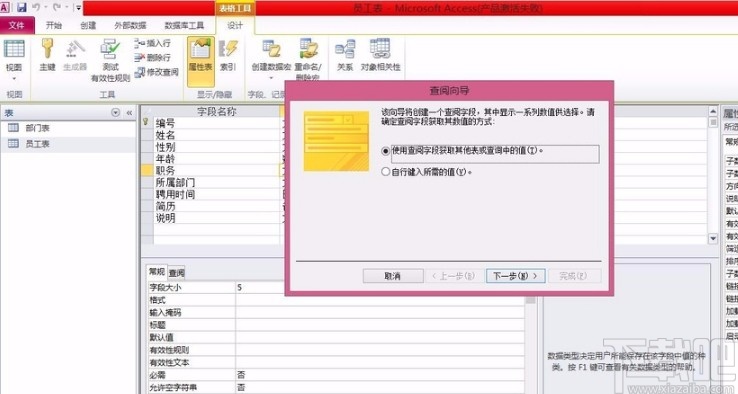Click 创建数据宏 create data macro
Viewport: 738px width, 394px height.
(271, 59)
